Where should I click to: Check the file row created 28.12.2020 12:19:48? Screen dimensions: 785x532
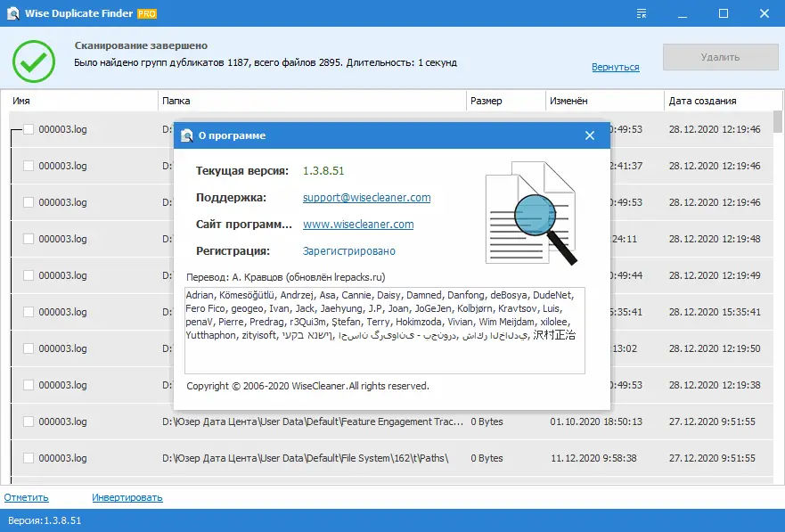click(29, 239)
